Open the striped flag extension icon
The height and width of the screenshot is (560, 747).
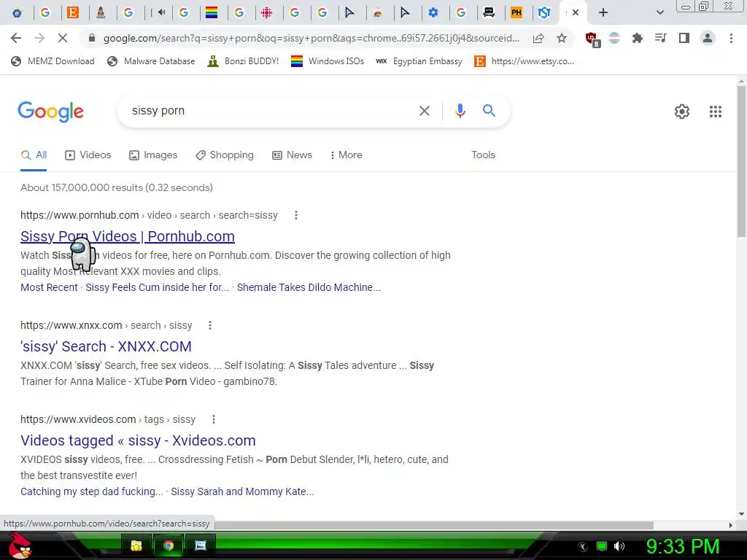tap(614, 38)
